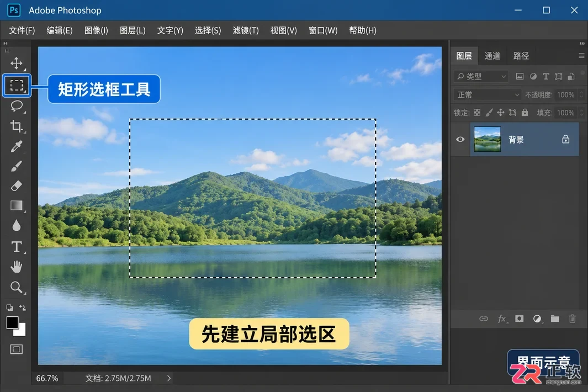Click the shape layer filter icon
Screen dimensions: 588x392
[559, 77]
